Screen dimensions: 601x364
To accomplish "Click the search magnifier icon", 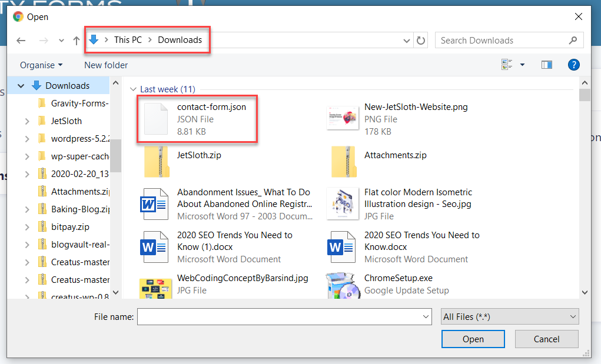I will coord(573,40).
